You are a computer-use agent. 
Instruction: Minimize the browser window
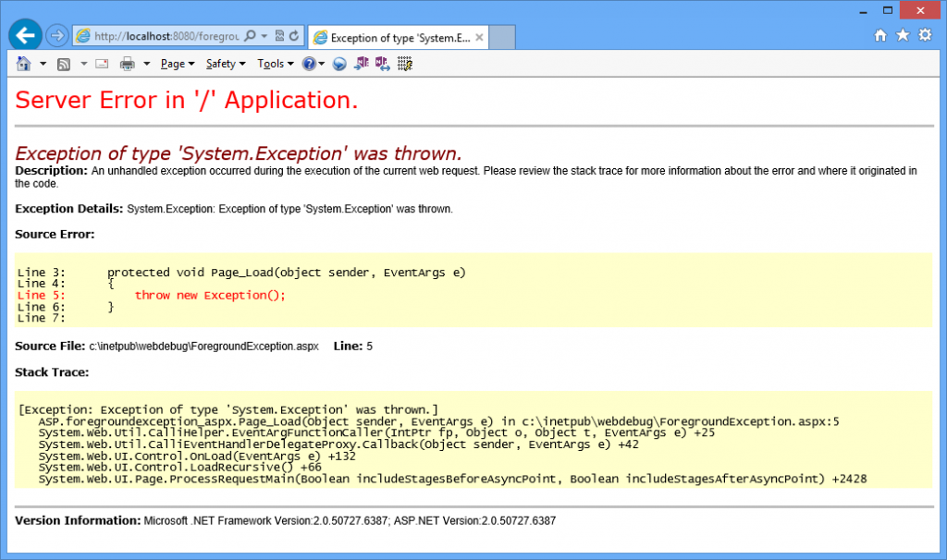click(x=863, y=11)
